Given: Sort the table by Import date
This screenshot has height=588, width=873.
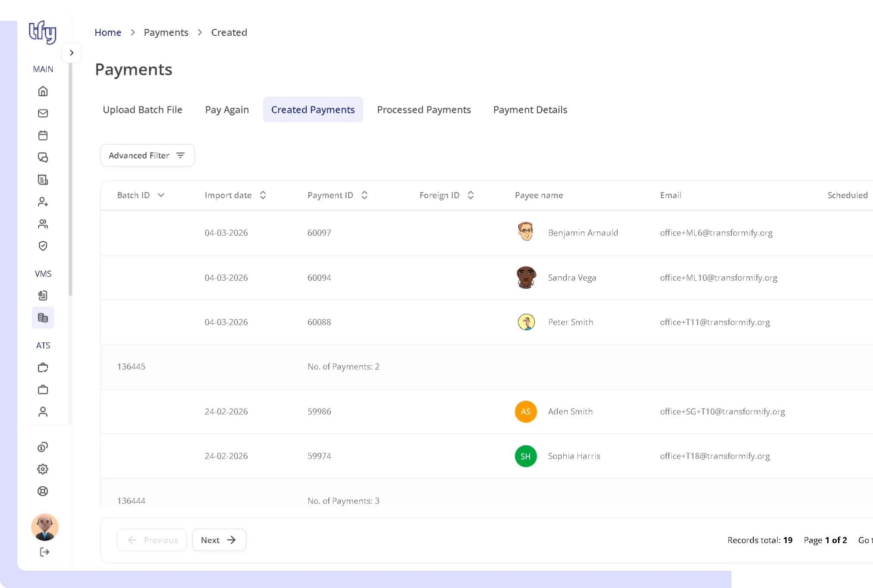Looking at the screenshot, I should coord(263,195).
